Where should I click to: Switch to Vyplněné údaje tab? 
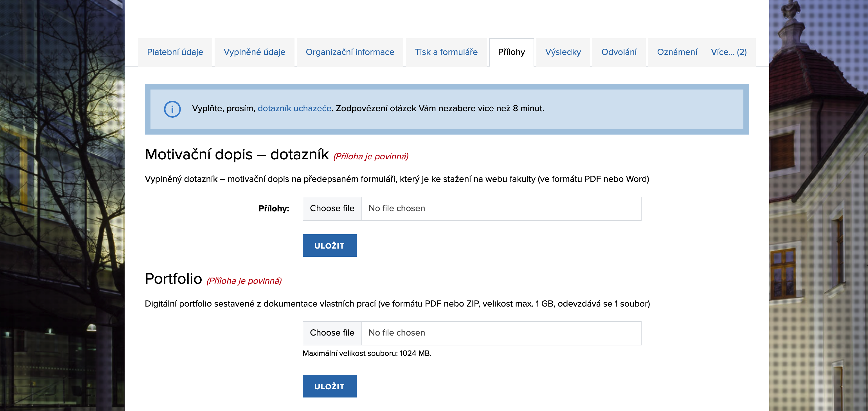(x=254, y=52)
